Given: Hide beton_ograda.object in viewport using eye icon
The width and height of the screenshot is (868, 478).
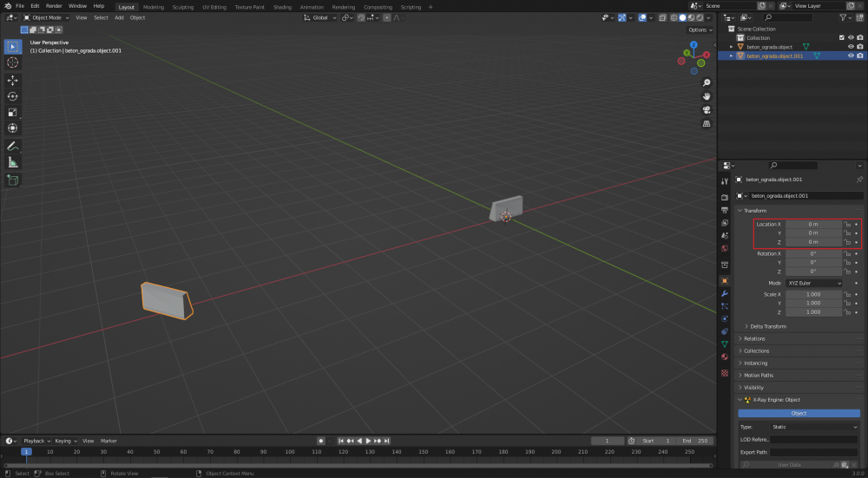Looking at the screenshot, I should tap(851, 47).
